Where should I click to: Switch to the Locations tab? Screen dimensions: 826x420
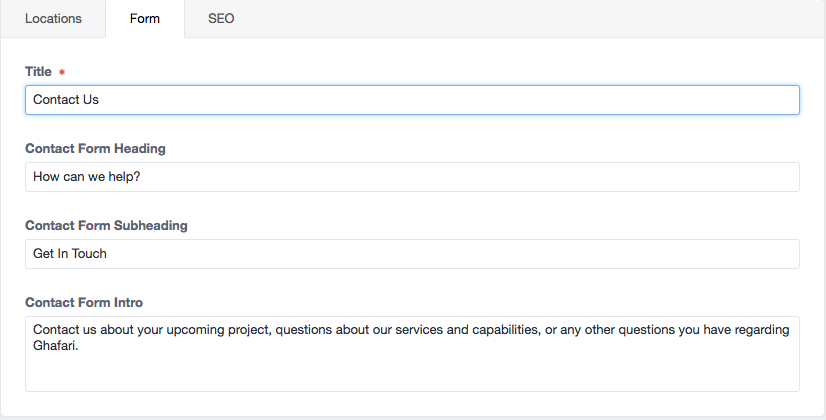53,18
